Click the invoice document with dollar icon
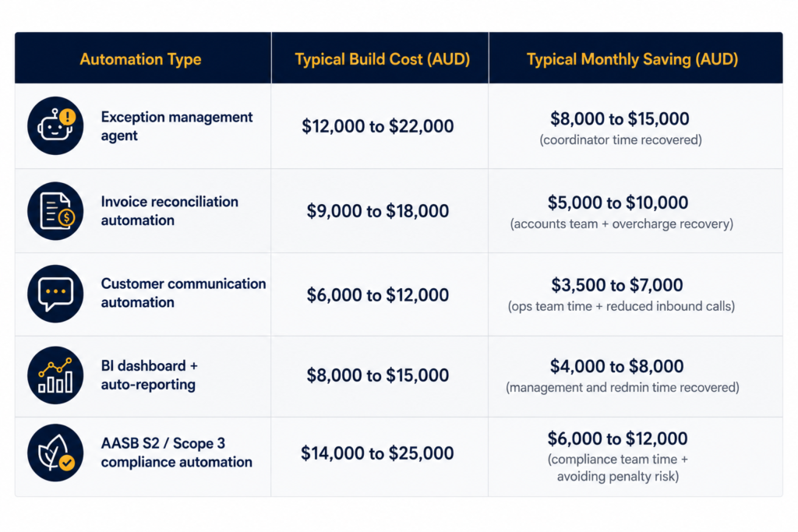798x532 pixels. click(55, 210)
